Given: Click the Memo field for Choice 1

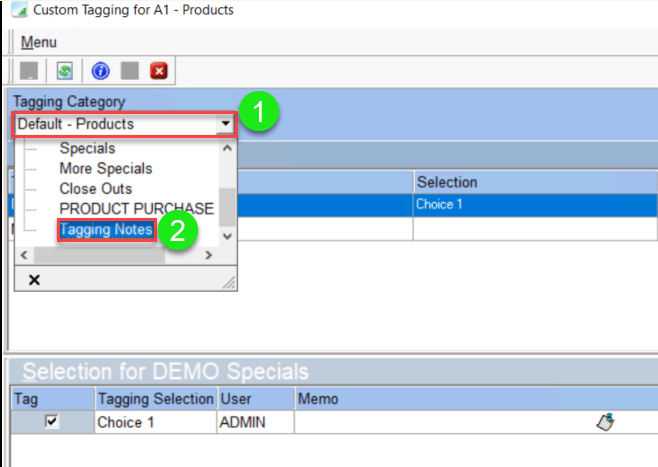Looking at the screenshot, I should click(440, 422).
